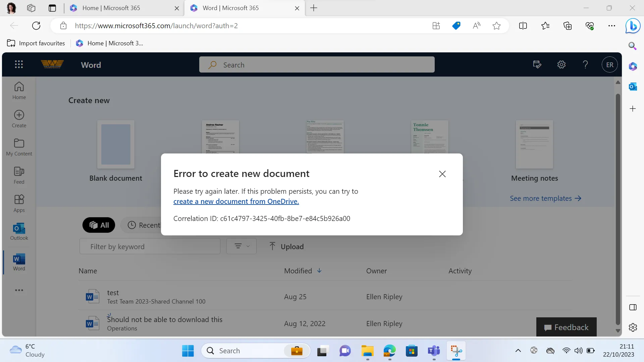
Task: Open Edge sidebar settings gear
Action: (x=633, y=327)
